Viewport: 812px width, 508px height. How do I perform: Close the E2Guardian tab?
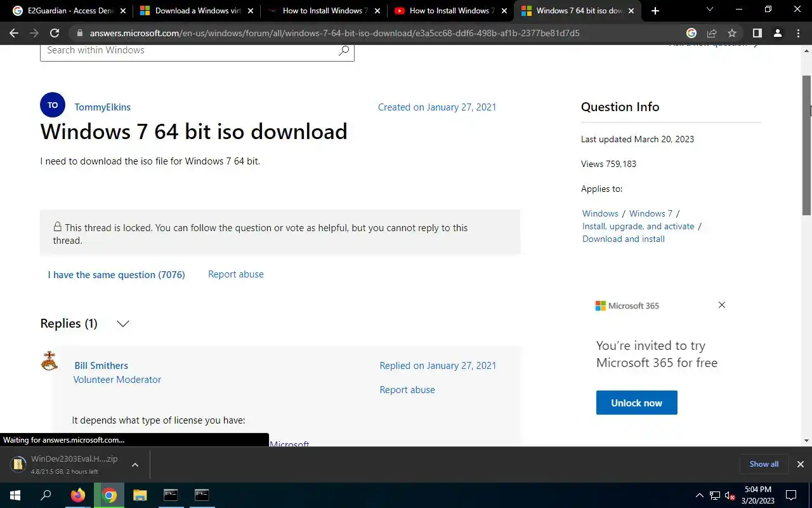pyautogui.click(x=123, y=11)
